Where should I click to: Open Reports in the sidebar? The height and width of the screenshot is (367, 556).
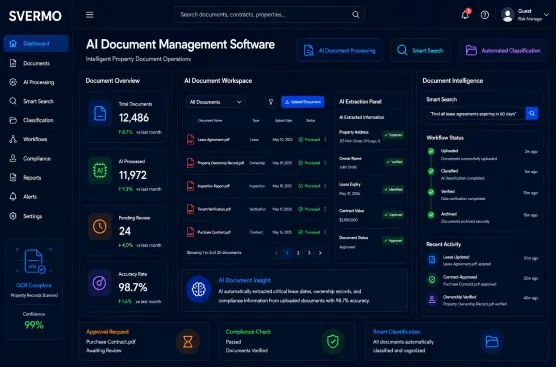(x=36, y=178)
